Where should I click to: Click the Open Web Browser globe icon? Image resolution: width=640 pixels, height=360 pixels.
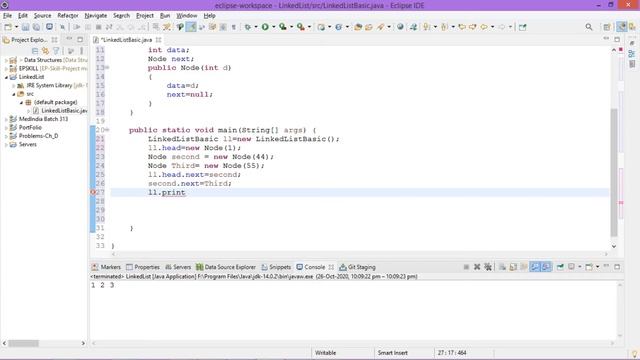(x=400, y=27)
